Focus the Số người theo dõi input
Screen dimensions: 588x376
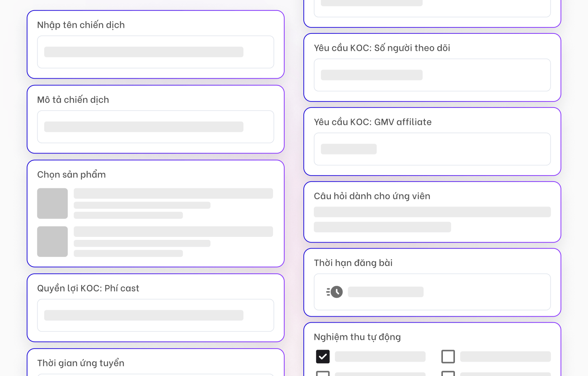(x=432, y=75)
